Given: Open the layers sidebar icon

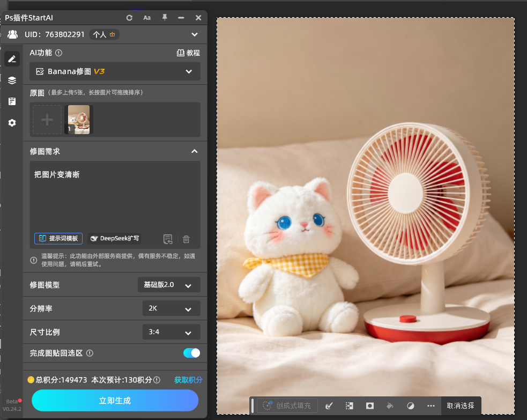Looking at the screenshot, I should pos(12,80).
